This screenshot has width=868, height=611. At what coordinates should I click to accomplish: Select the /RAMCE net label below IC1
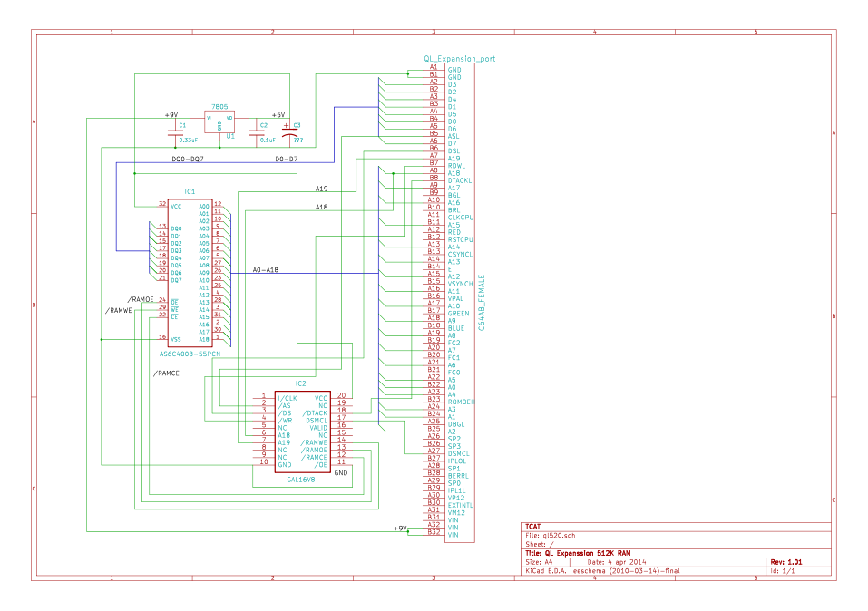click(166, 373)
